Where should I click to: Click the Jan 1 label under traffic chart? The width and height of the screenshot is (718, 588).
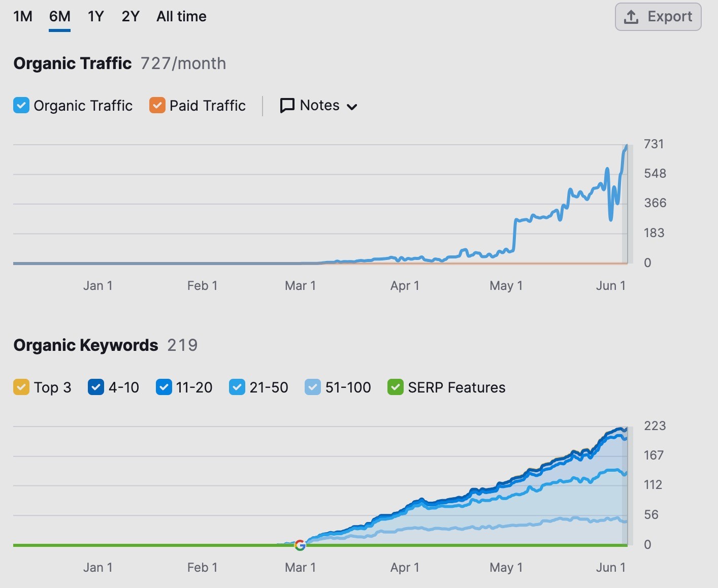[97, 286]
